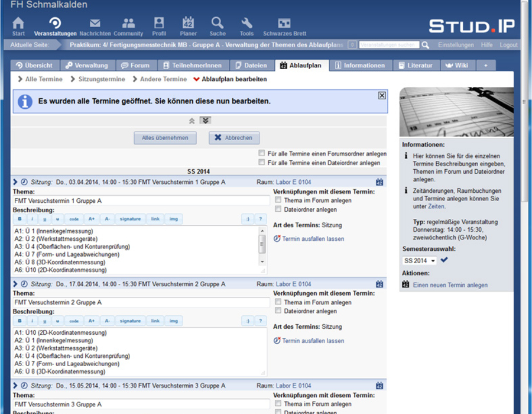
Task: Insert img in Versuchstermin 1 toolbar
Action: 174,219
